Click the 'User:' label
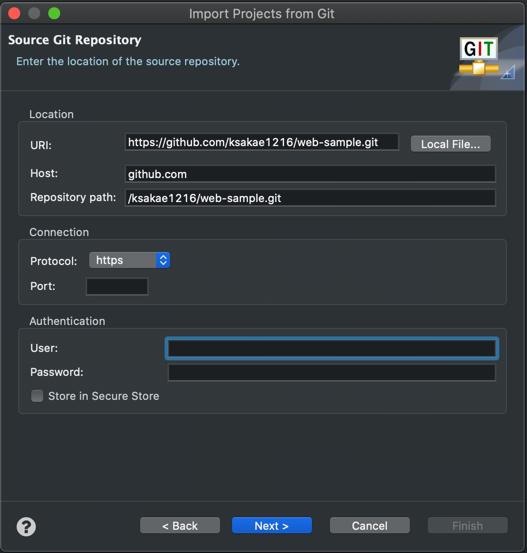This screenshot has height=553, width=527. tap(44, 348)
